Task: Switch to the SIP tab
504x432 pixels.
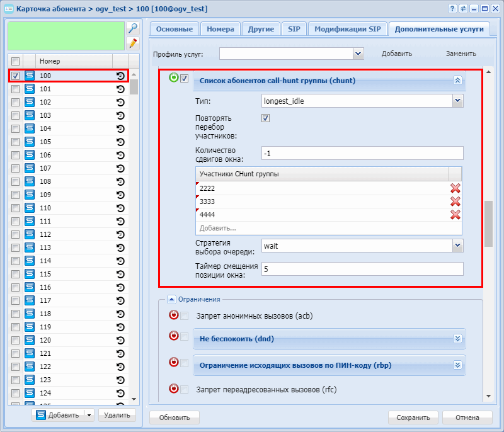Action: pos(294,29)
